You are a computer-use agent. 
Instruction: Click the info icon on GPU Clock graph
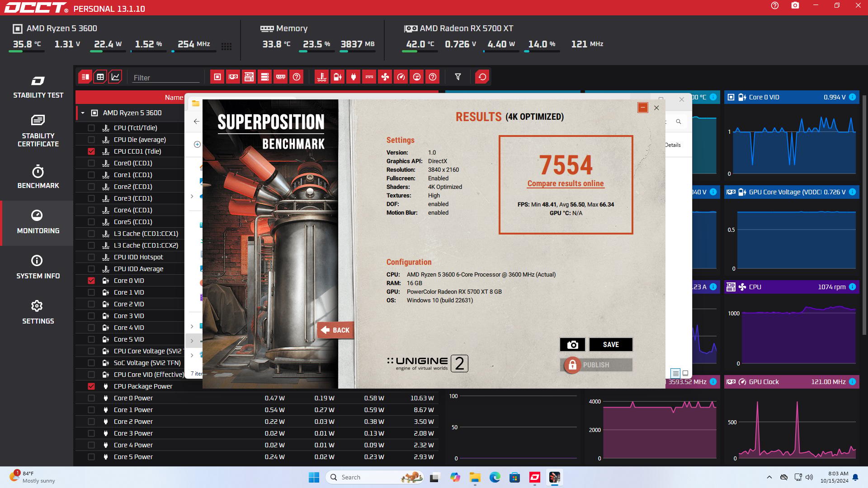pos(852,382)
